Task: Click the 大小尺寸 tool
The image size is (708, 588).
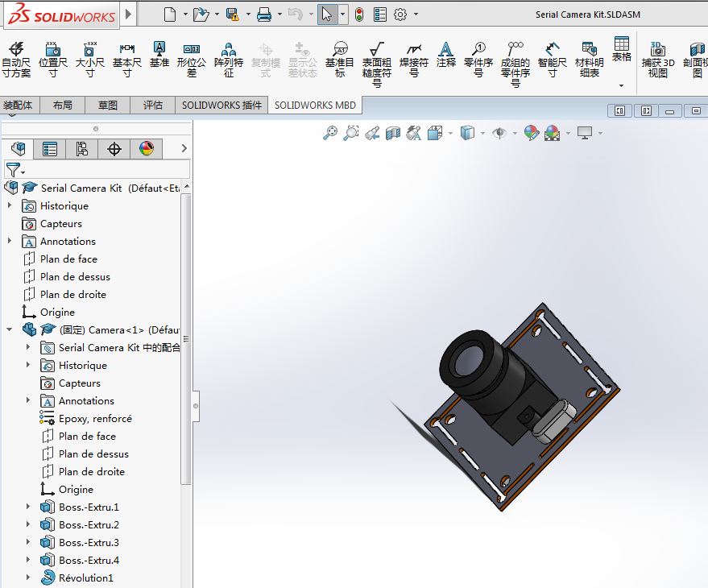Action: pyautogui.click(x=90, y=60)
